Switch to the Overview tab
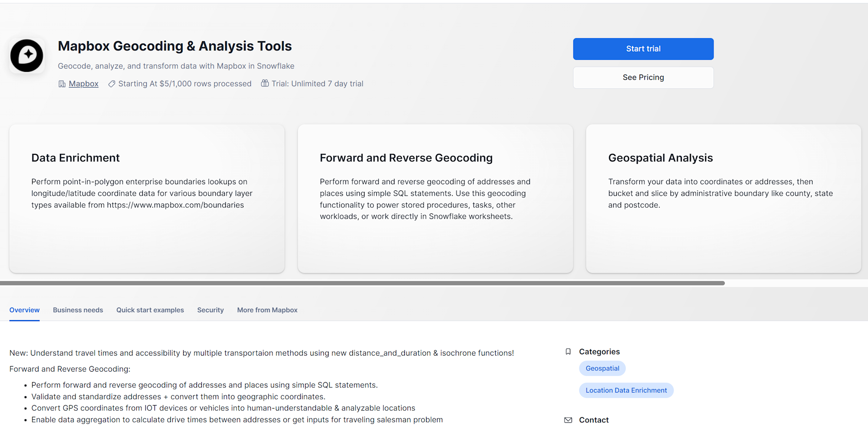Image resolution: width=868 pixels, height=425 pixels. pos(24,310)
